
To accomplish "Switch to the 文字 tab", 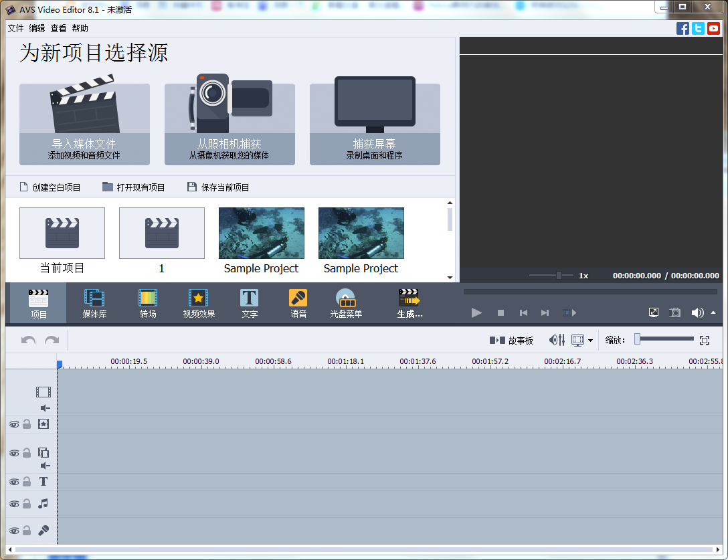I will (250, 303).
